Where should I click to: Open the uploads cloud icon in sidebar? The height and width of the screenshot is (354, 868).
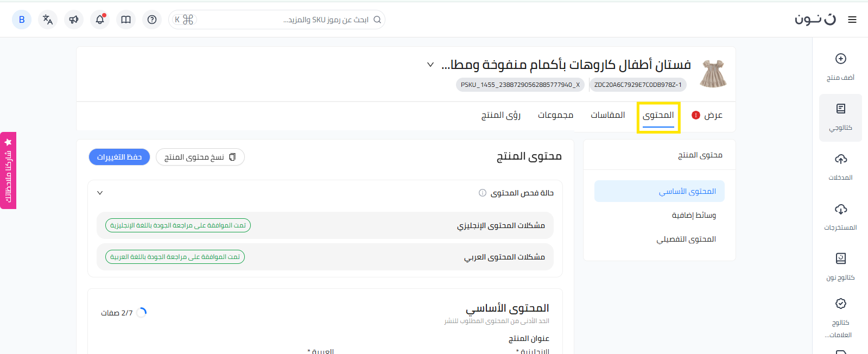tap(840, 159)
